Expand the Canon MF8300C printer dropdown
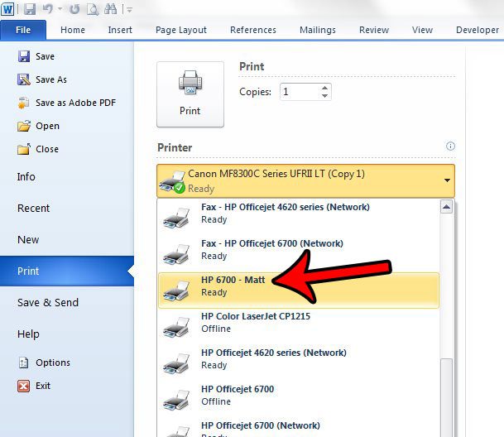 pyautogui.click(x=447, y=180)
